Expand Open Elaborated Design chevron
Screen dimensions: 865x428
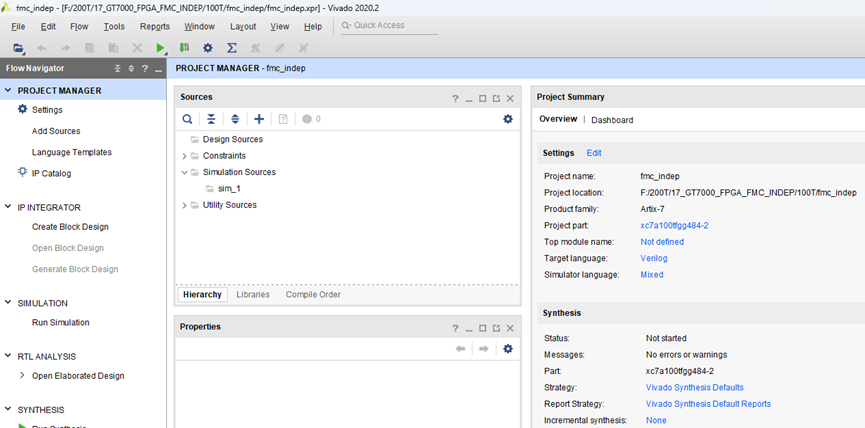point(22,375)
